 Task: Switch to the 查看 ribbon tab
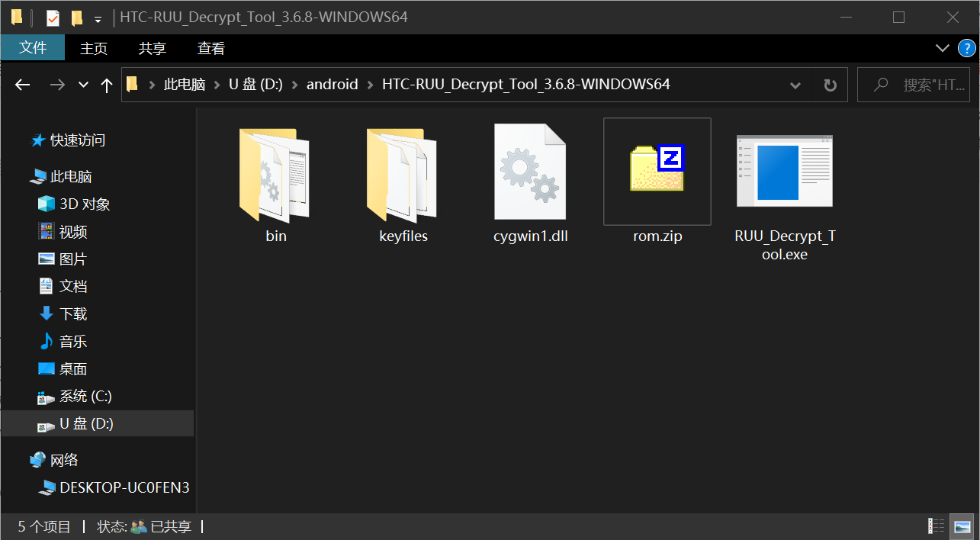(x=211, y=48)
